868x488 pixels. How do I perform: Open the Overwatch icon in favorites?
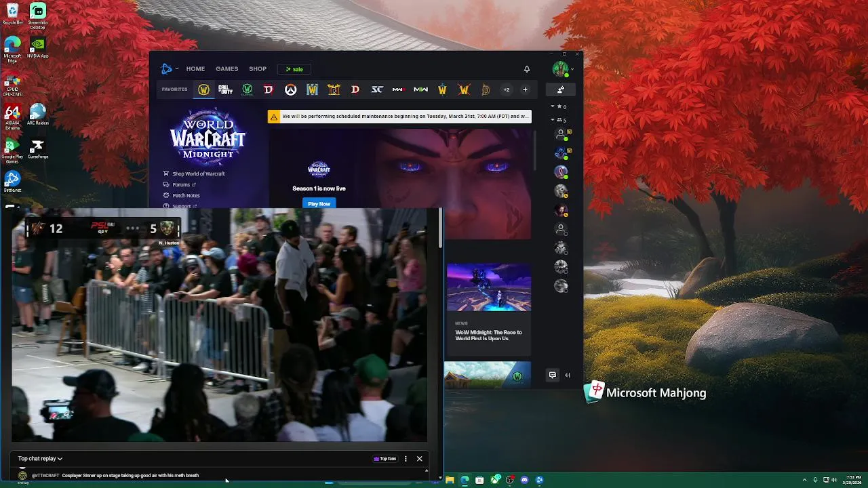pos(290,89)
